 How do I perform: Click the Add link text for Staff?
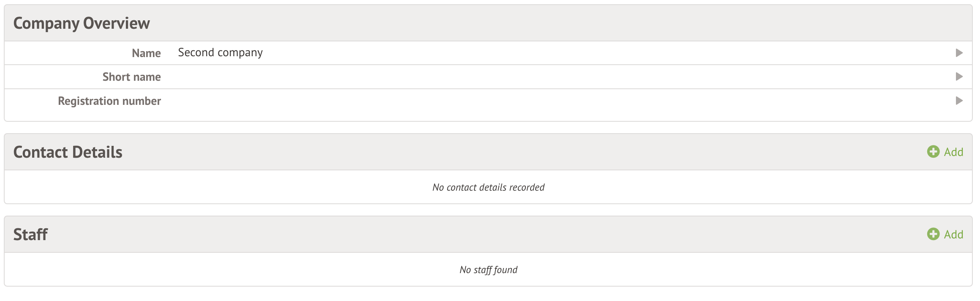953,235
